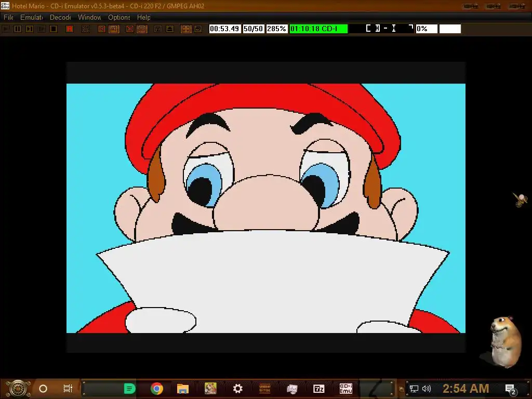The width and height of the screenshot is (532, 399).
Task: Open 7-Zip from the taskbar
Action: coord(319,389)
